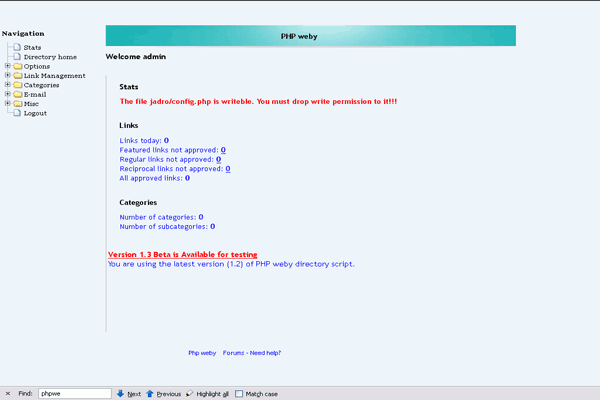The image size is (600, 400).
Task: Expand the E-mail tree node
Action: coord(7,94)
